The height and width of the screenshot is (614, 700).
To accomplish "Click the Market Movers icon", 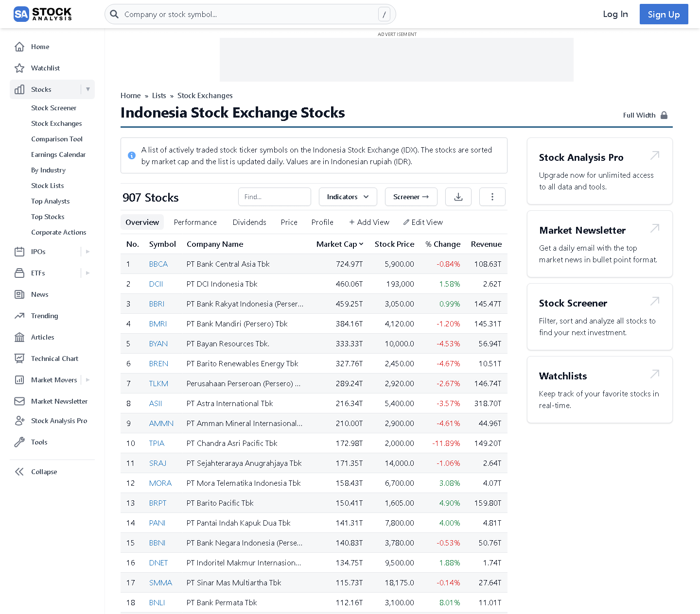I will point(19,380).
